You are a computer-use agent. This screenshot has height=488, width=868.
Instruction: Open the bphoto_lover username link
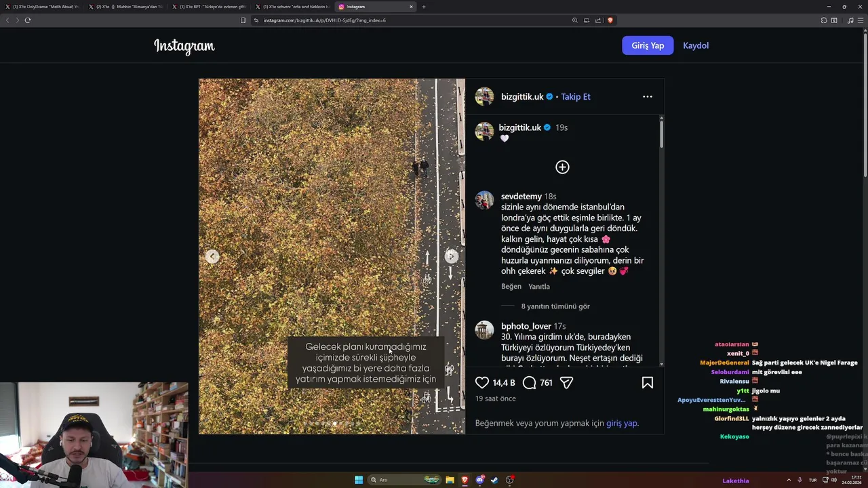(526, 326)
